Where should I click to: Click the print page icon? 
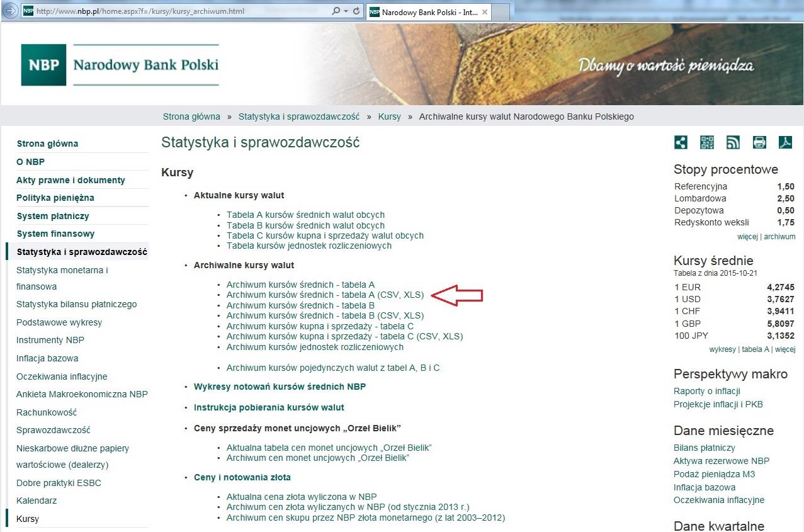759,142
